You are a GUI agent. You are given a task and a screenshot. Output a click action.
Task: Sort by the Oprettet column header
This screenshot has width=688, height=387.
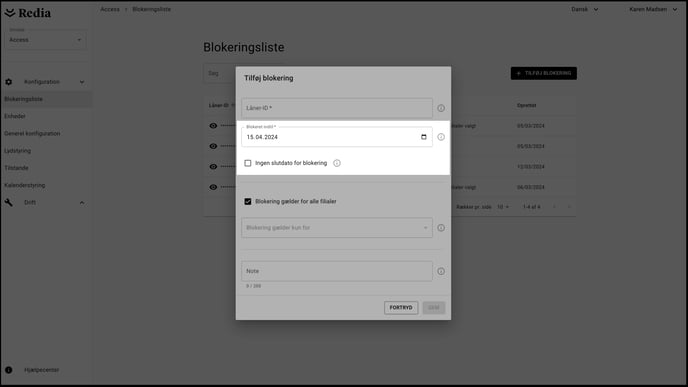click(x=527, y=105)
